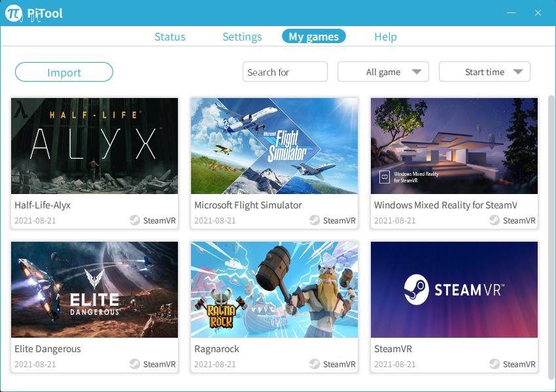Minimize the PiTool window
This screenshot has height=392, width=556.
[x=511, y=13]
